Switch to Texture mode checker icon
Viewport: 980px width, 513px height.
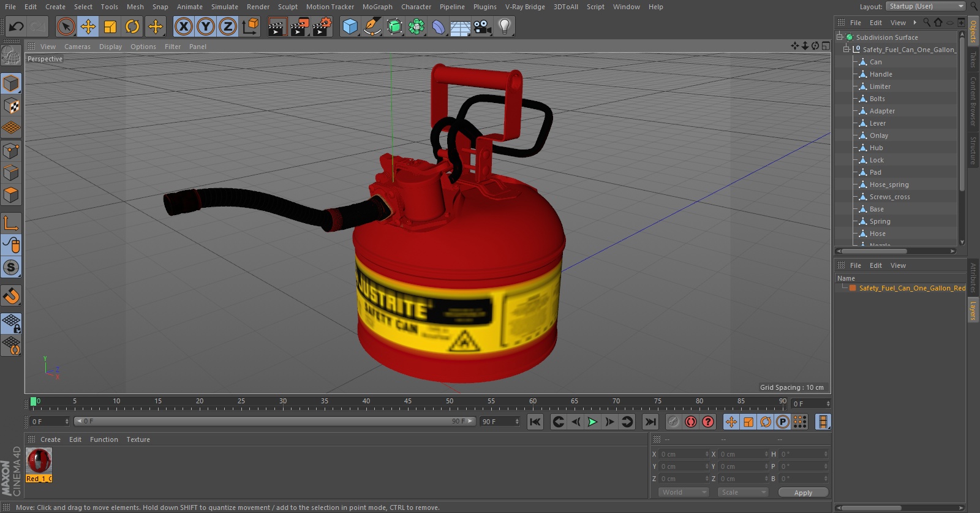[x=11, y=106]
